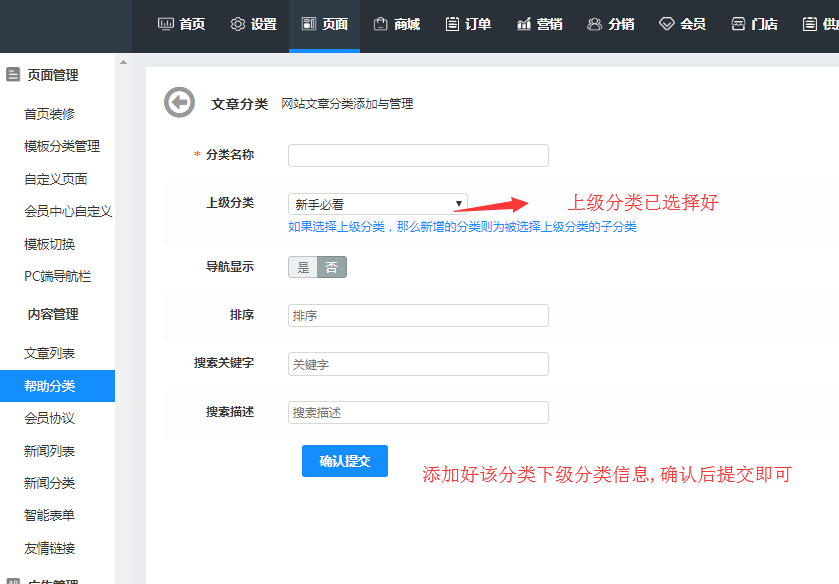Screen dimensions: 839x584
Task: Select 是 for 导航显示
Action: pyautogui.click(x=302, y=266)
